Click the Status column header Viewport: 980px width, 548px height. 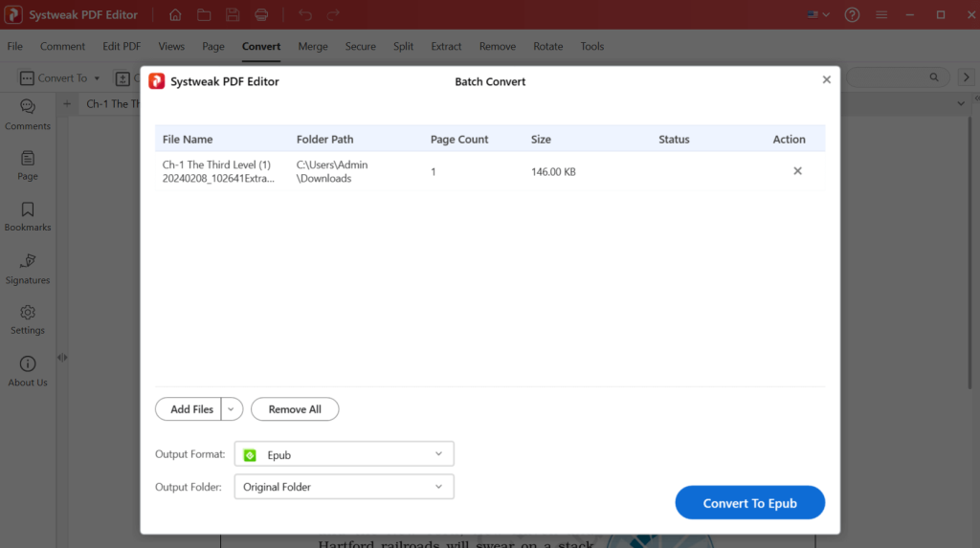coord(674,140)
